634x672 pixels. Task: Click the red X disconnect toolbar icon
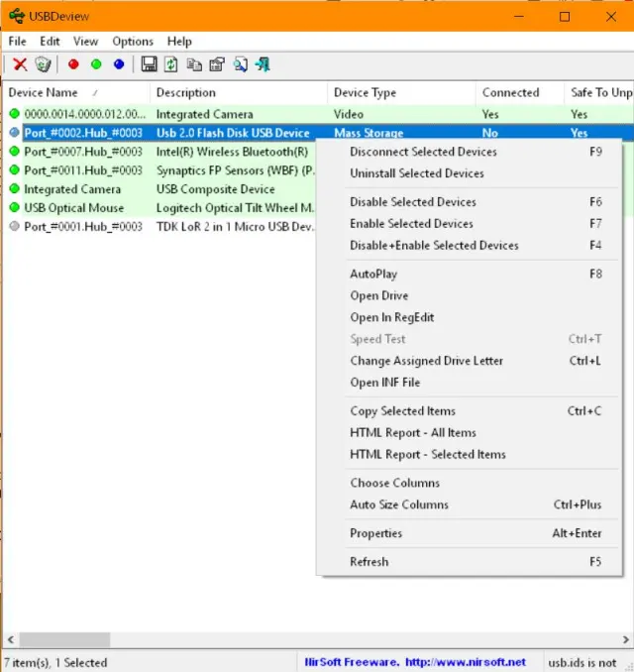coord(20,64)
